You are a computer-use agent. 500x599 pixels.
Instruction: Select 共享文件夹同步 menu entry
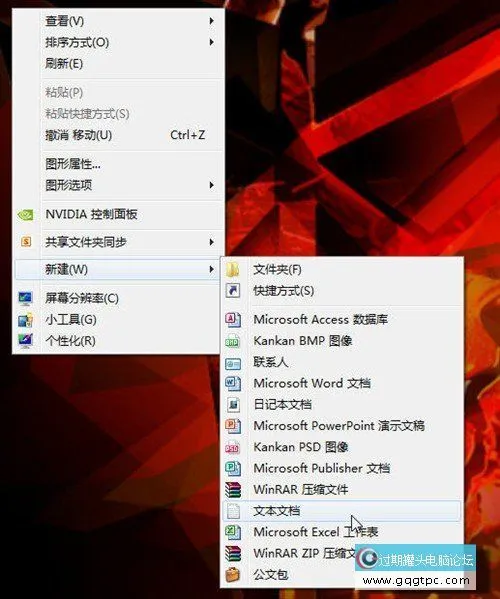118,242
